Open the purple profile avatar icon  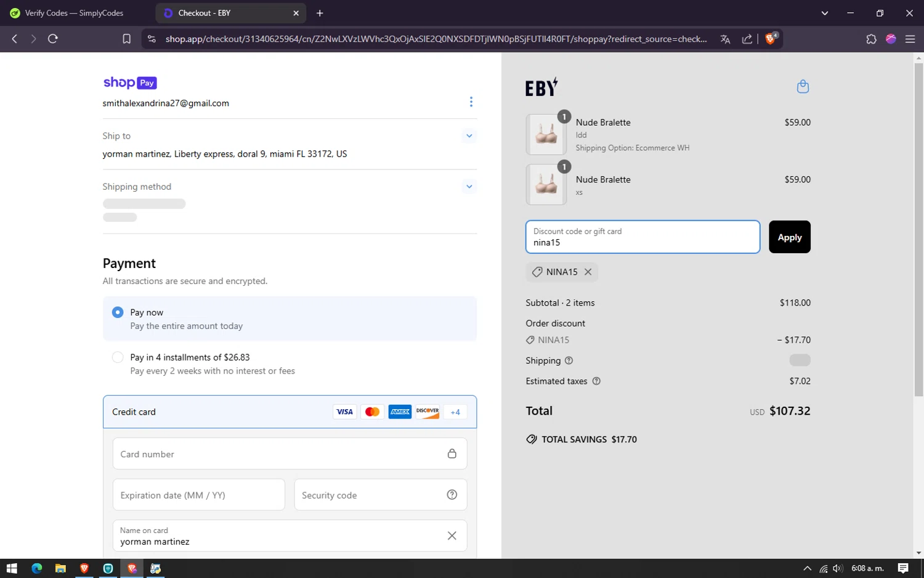[x=891, y=39]
